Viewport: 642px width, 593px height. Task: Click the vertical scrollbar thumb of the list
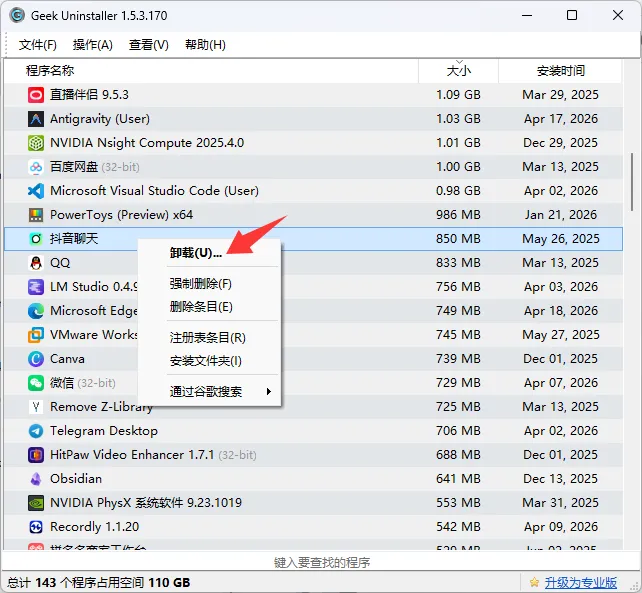point(632,182)
